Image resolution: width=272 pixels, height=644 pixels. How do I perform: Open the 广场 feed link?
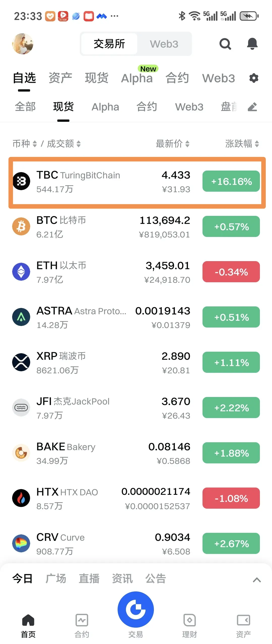click(x=56, y=579)
